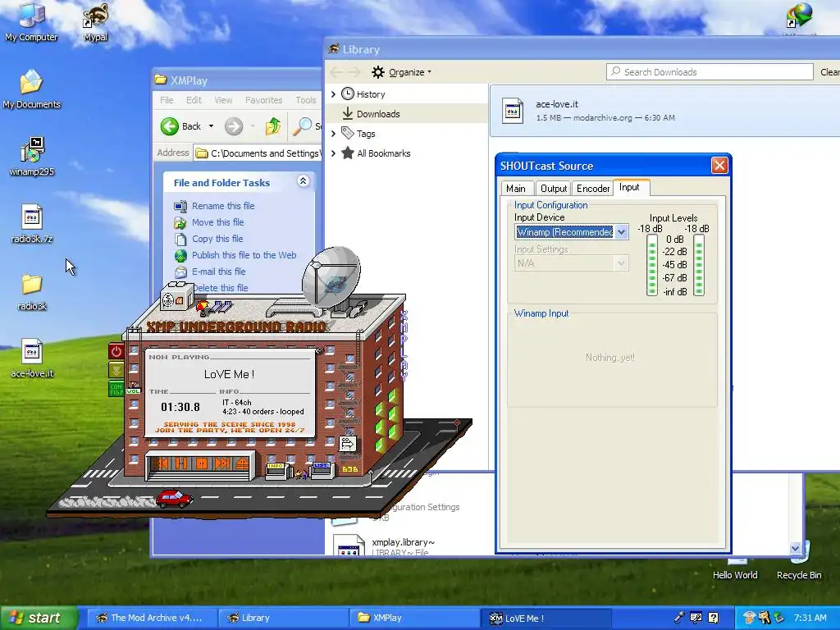Click Publish this file to the Web

coord(244,256)
